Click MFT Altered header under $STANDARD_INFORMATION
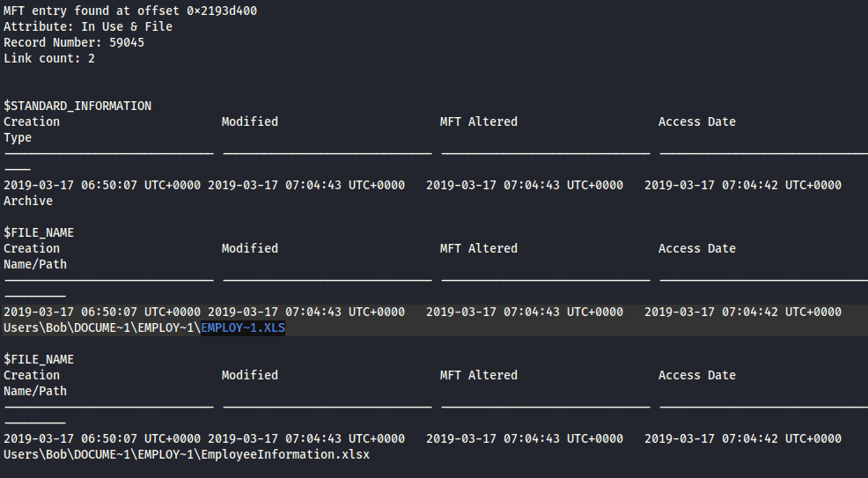 pyautogui.click(x=479, y=121)
